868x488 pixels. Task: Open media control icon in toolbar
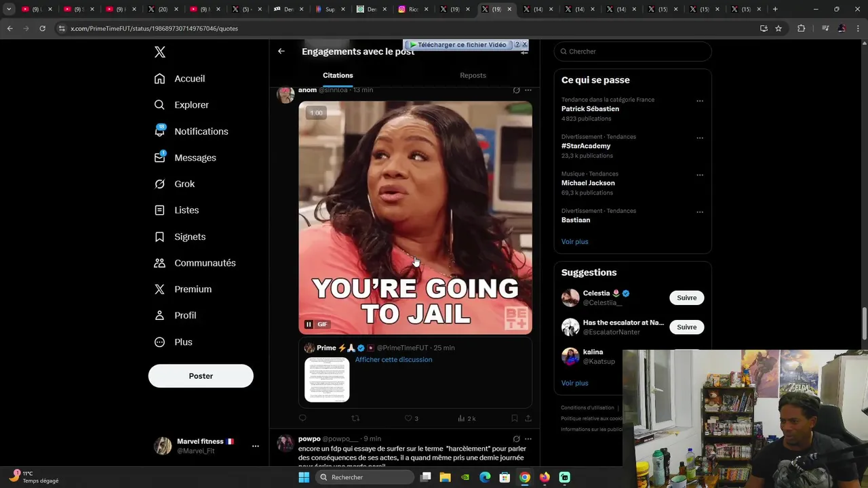(x=825, y=28)
